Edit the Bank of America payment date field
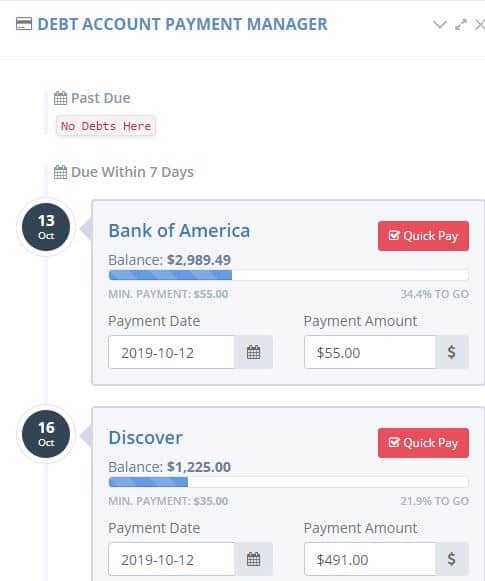Screen dimensions: 485x581 (172, 352)
